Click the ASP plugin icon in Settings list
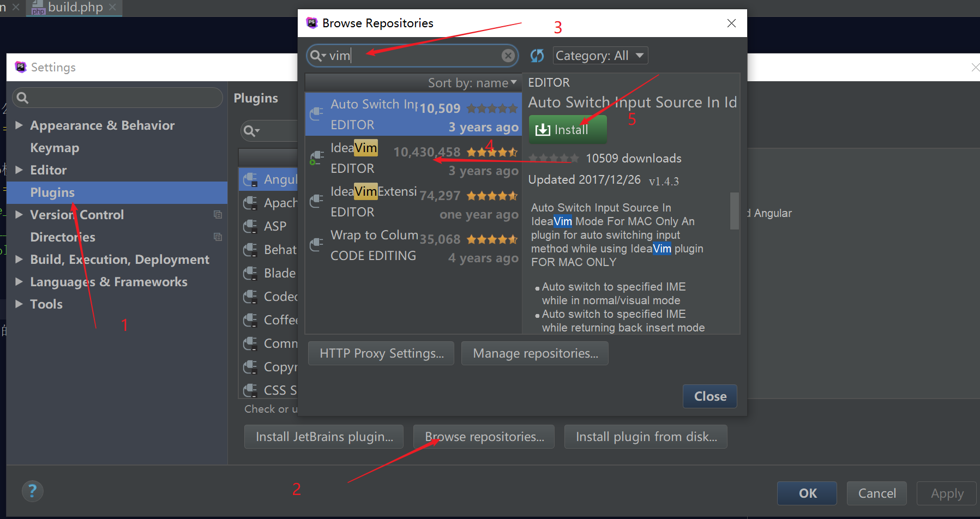The width and height of the screenshot is (980, 519). (x=250, y=226)
